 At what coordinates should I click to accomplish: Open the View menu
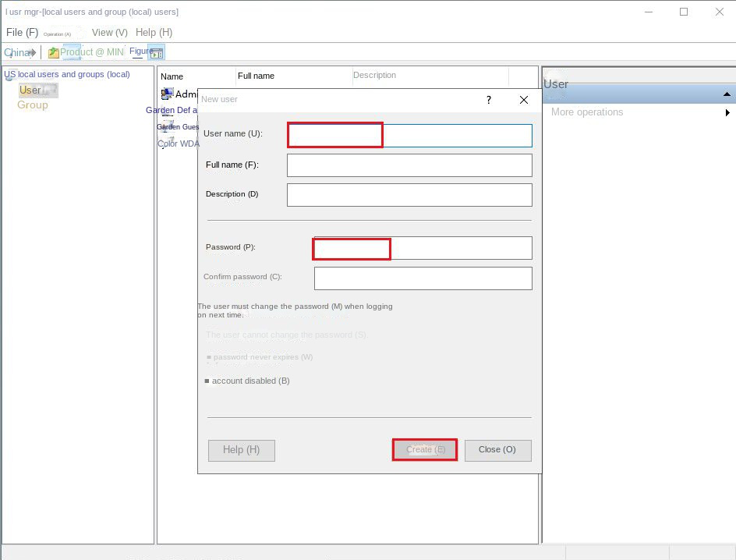tap(109, 33)
